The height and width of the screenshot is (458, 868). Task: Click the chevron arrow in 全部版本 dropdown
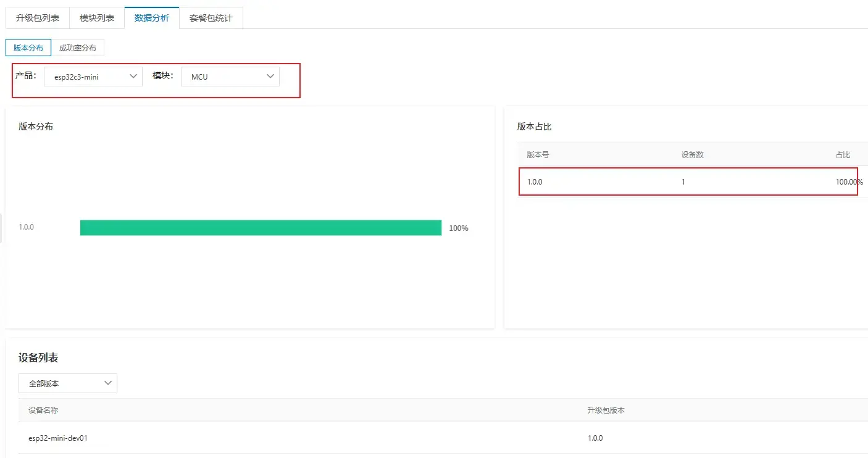coord(107,383)
